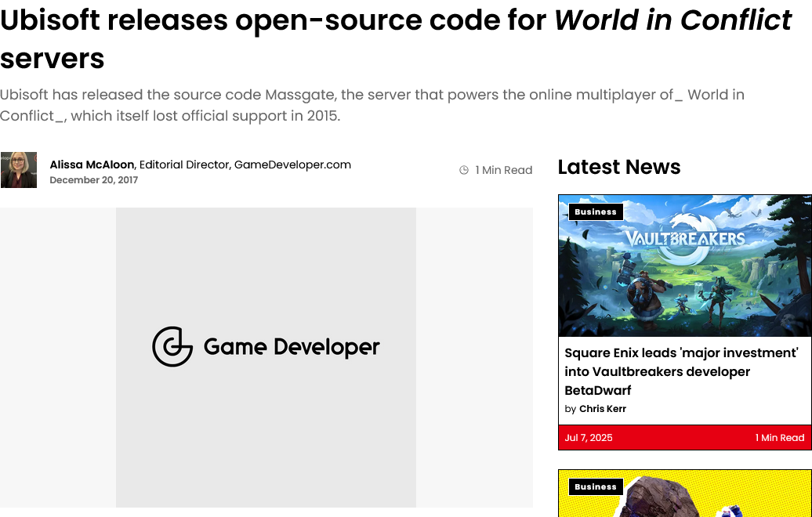This screenshot has width=812, height=517.
Task: Click the 'Latest News' heading
Action: pos(619,167)
